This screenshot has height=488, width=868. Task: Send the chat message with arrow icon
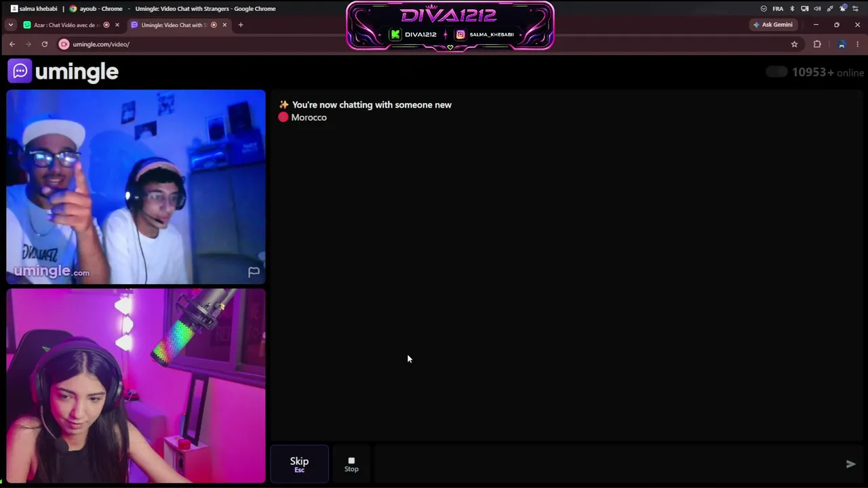click(x=850, y=464)
